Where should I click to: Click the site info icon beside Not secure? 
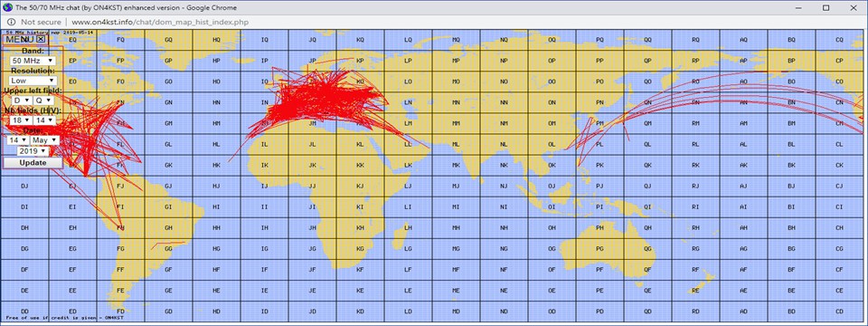click(x=11, y=22)
